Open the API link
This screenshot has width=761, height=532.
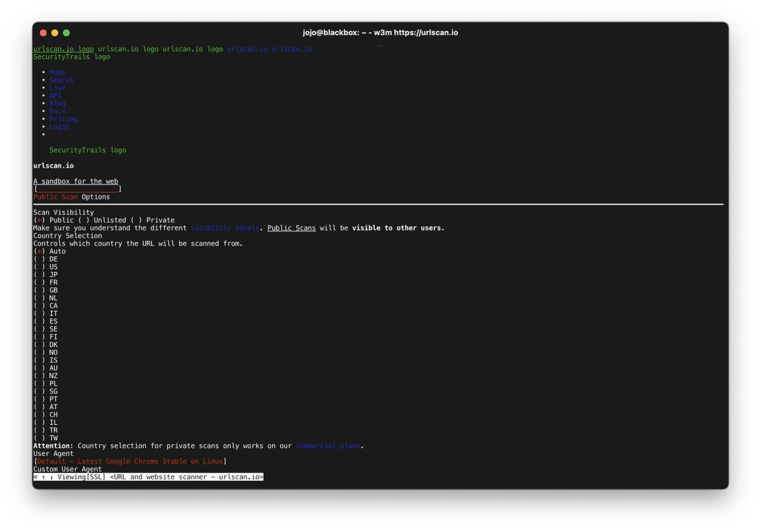click(x=55, y=96)
